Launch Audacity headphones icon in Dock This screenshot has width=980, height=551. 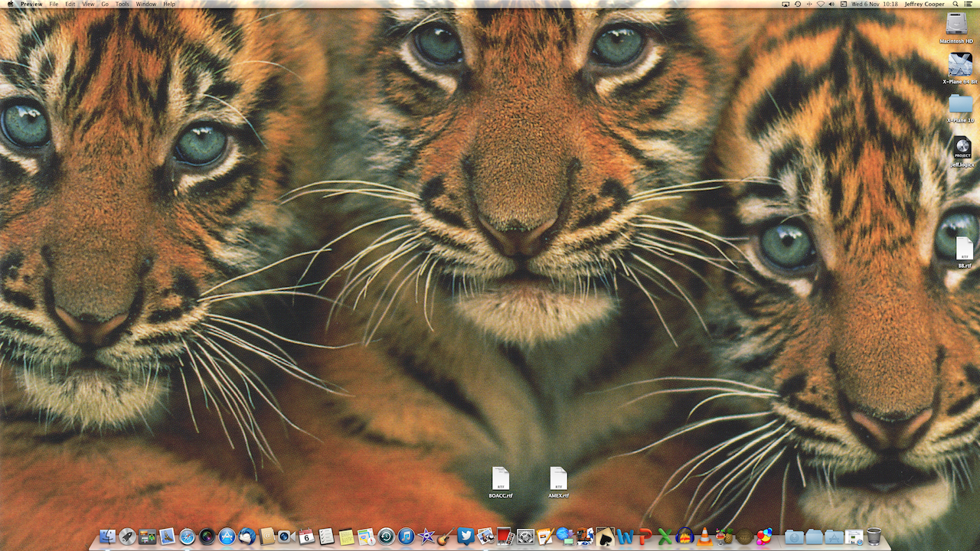[x=684, y=536]
